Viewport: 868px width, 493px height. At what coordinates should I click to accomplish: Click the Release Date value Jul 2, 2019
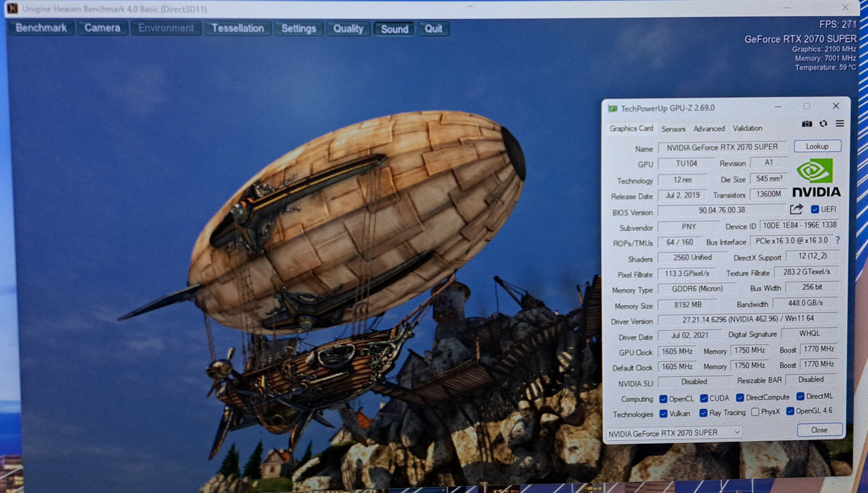click(x=682, y=196)
